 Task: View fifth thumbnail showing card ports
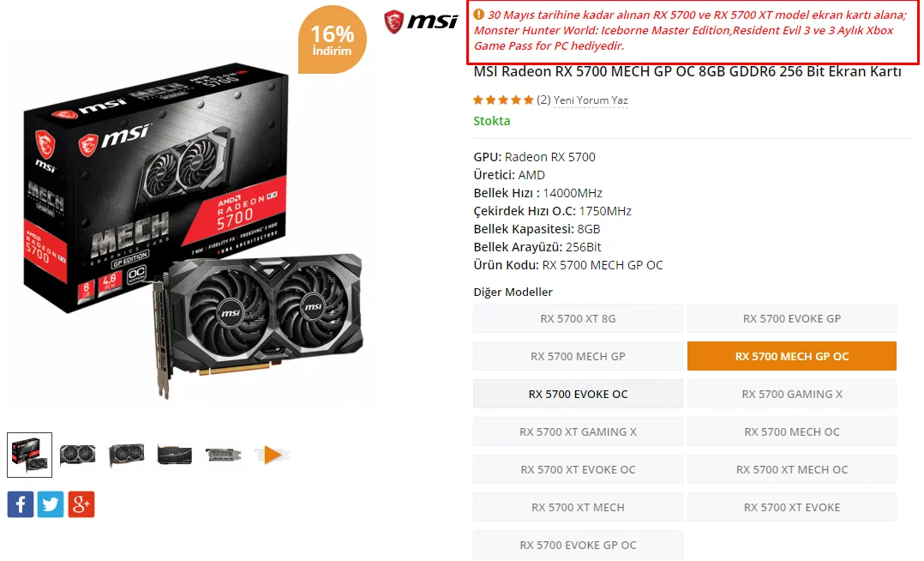point(224,455)
